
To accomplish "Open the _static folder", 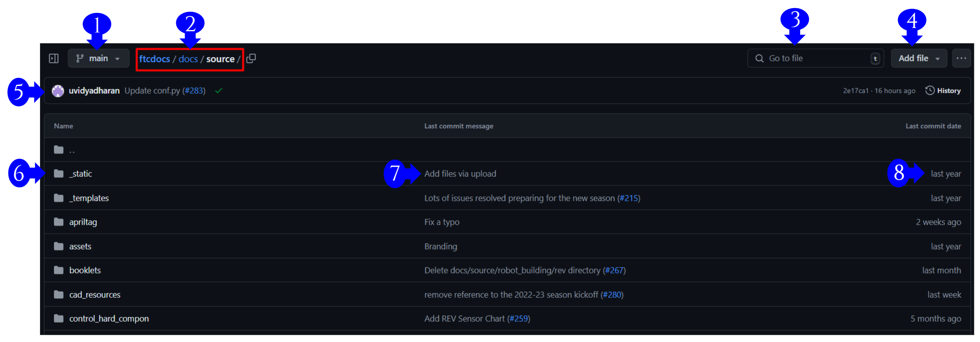I will (81, 174).
